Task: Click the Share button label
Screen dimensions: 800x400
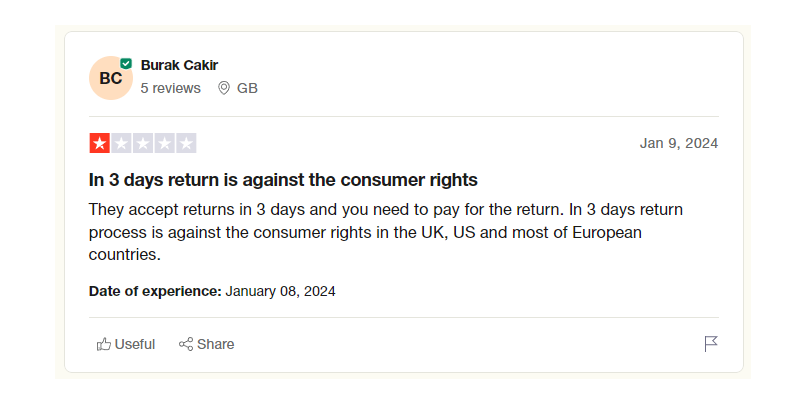Action: tap(216, 344)
